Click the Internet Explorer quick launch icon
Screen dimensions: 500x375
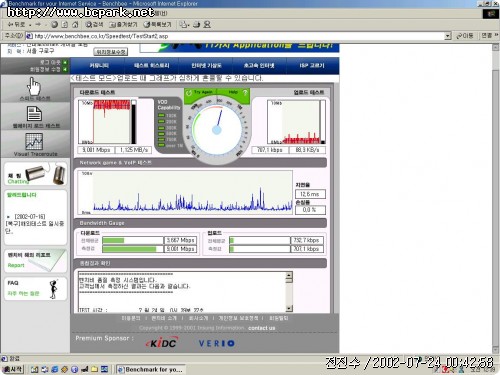click(54, 369)
